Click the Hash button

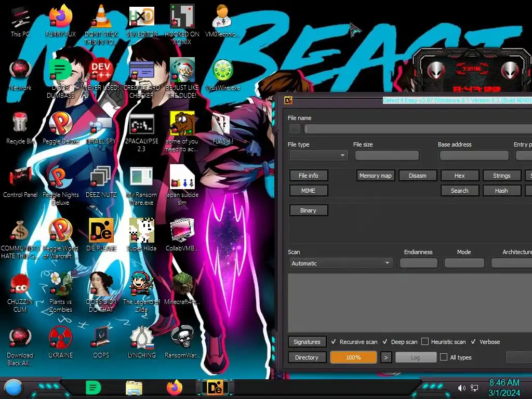click(x=502, y=191)
